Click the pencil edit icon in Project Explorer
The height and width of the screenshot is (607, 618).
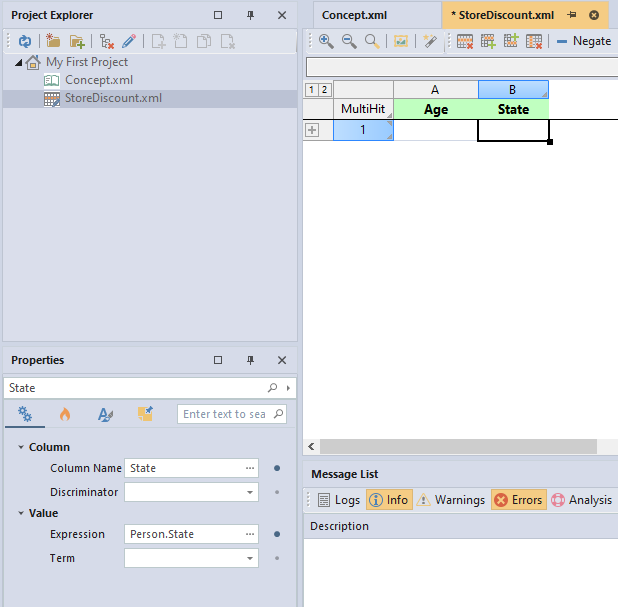tap(129, 41)
